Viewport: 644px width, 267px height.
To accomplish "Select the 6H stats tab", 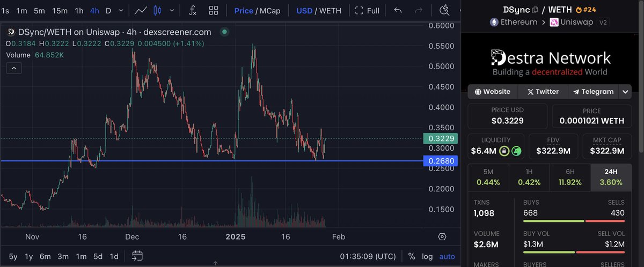I will [570, 176].
